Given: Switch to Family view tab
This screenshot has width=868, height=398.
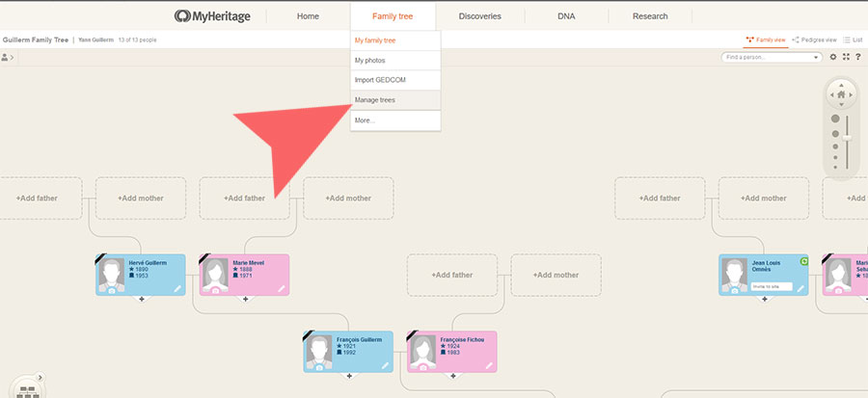Looking at the screenshot, I should point(766,40).
